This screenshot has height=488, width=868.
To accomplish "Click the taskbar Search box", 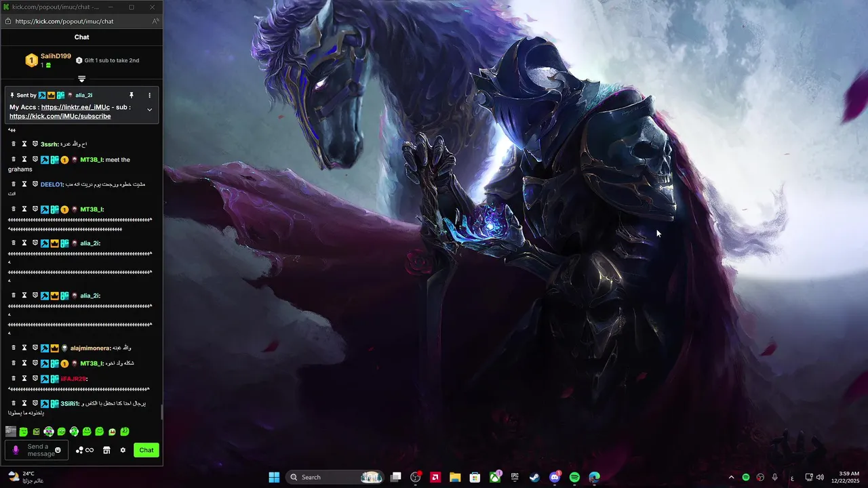I will [336, 477].
